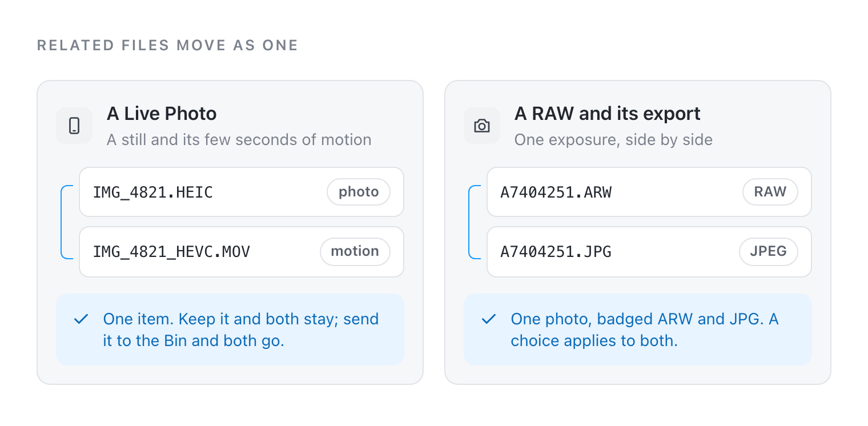
Task: Click the A Live Photo heading
Action: click(x=162, y=114)
